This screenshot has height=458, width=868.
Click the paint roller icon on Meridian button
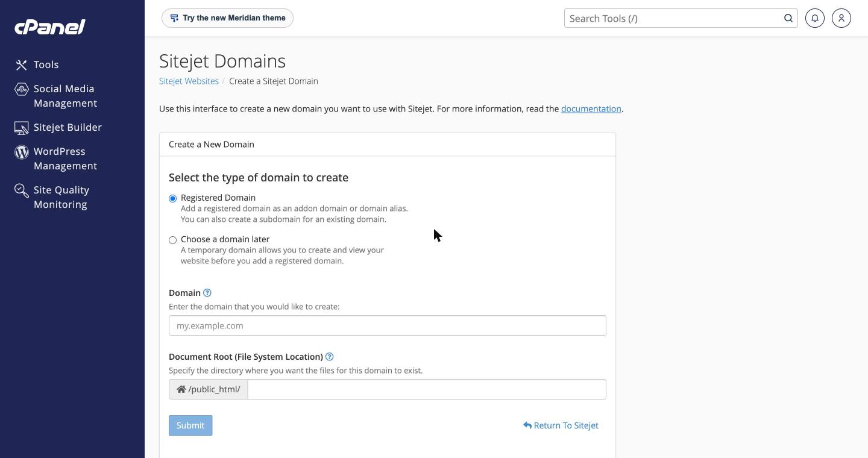(174, 18)
